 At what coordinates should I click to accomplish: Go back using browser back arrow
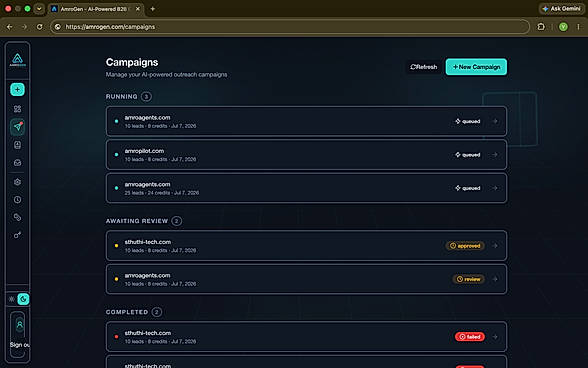[9, 27]
